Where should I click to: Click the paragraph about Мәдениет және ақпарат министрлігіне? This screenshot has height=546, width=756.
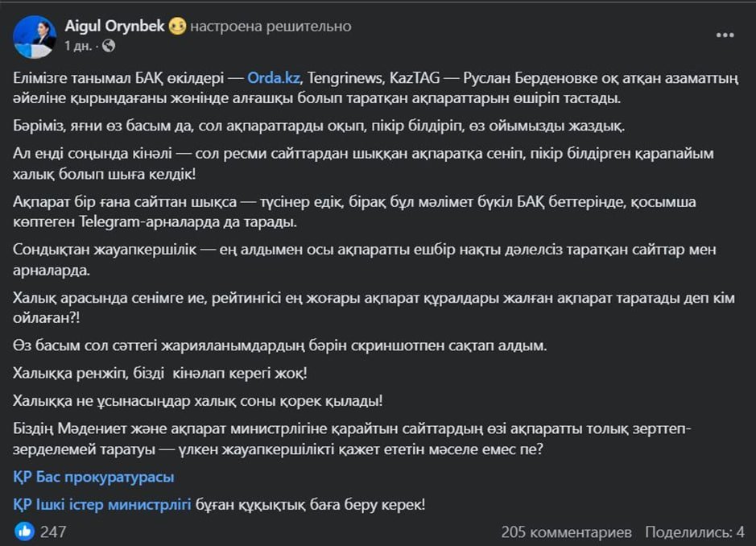353,439
